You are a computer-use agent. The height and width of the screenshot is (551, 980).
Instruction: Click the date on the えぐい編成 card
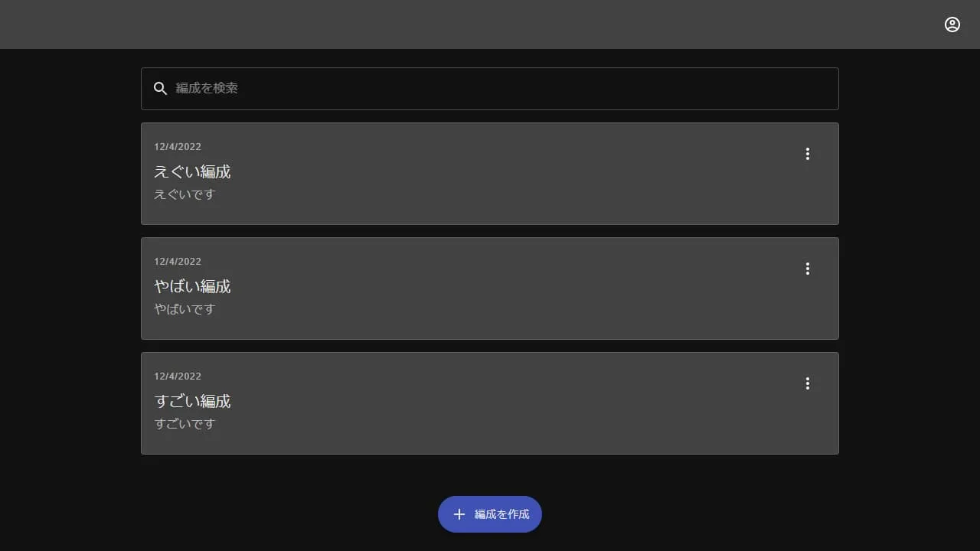point(178,147)
